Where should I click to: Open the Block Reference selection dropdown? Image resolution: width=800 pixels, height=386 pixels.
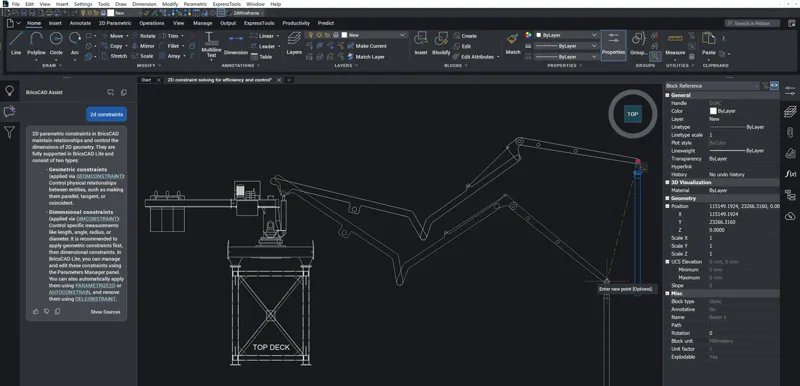pos(712,86)
